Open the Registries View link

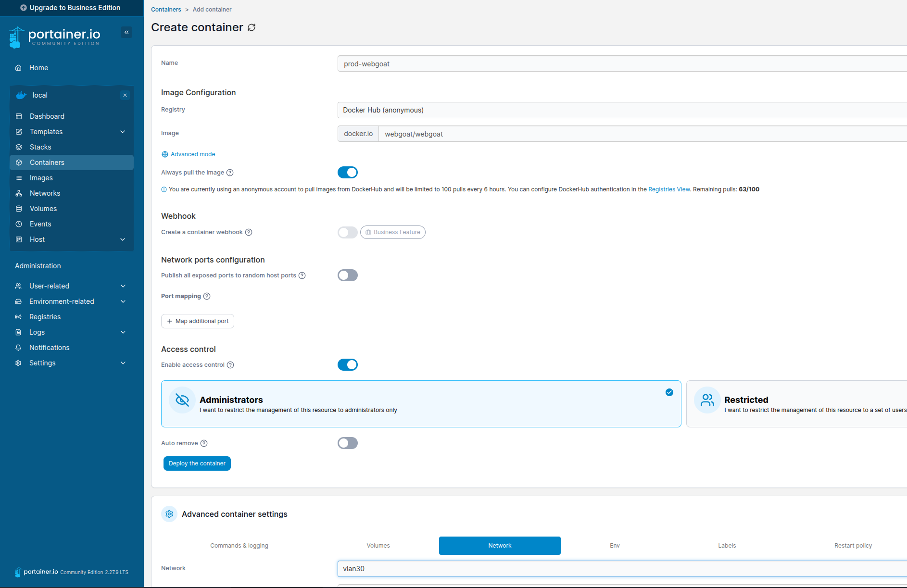[x=668, y=189]
